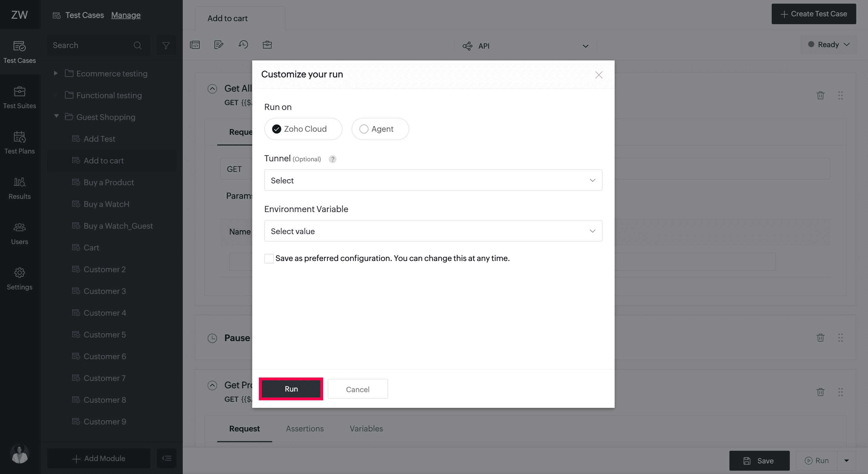
Task: Select the Zoho Cloud run option
Action: click(303, 129)
